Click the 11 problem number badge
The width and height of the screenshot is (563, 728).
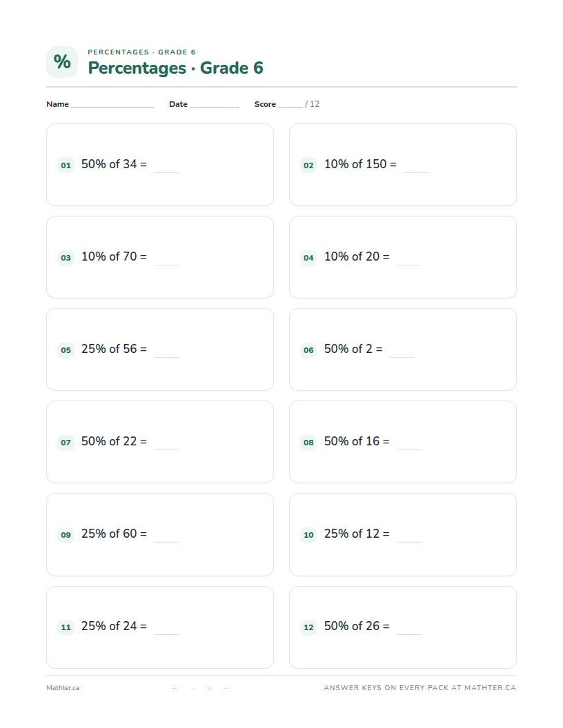66,627
